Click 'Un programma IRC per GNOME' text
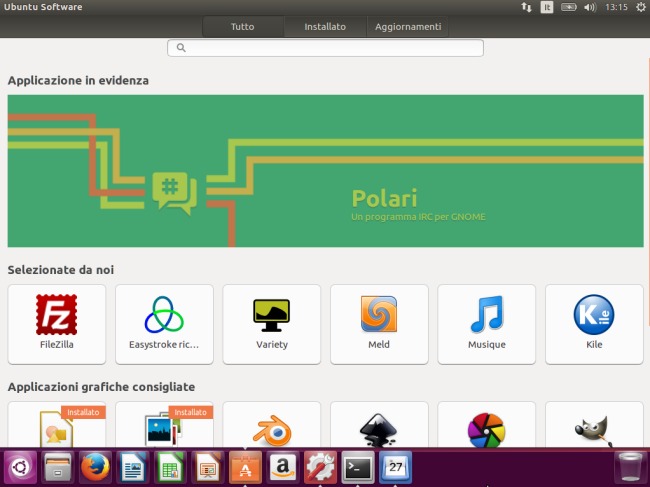650x487 pixels. pyautogui.click(x=418, y=217)
